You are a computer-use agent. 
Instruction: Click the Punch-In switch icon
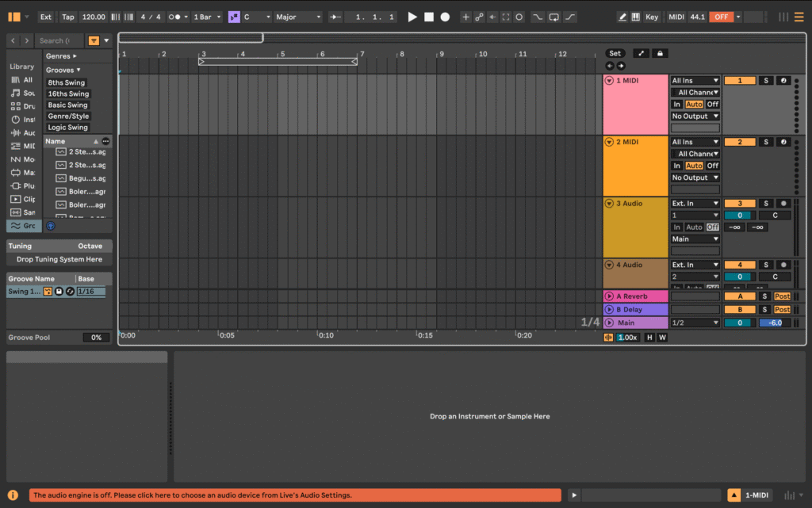[538, 17]
